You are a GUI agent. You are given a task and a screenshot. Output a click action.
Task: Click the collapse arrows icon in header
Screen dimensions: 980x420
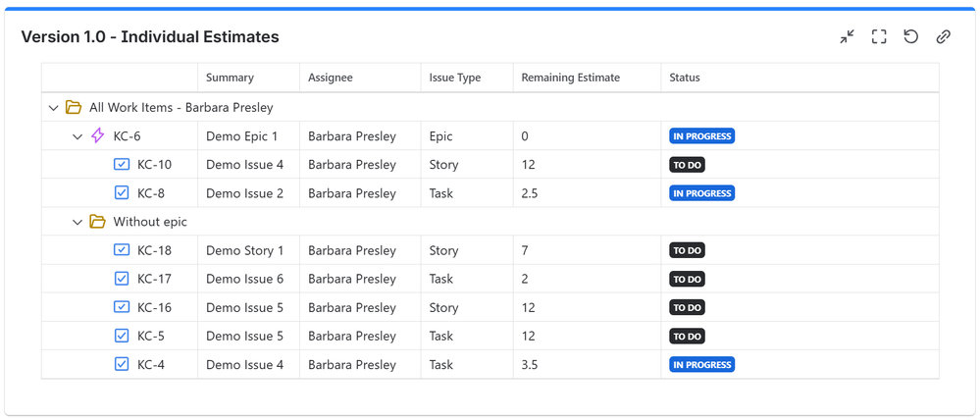point(847,37)
